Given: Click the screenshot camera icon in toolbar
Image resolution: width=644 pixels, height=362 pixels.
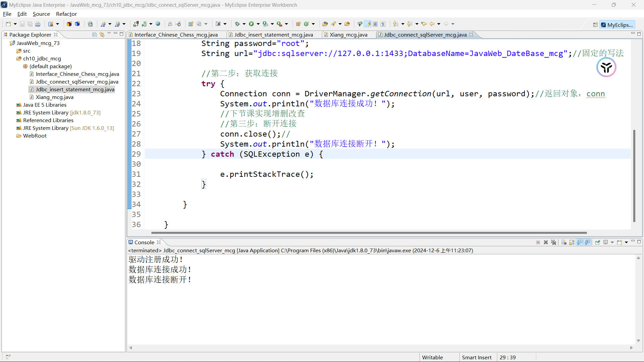Looking at the screenshot, I should pos(218,24).
